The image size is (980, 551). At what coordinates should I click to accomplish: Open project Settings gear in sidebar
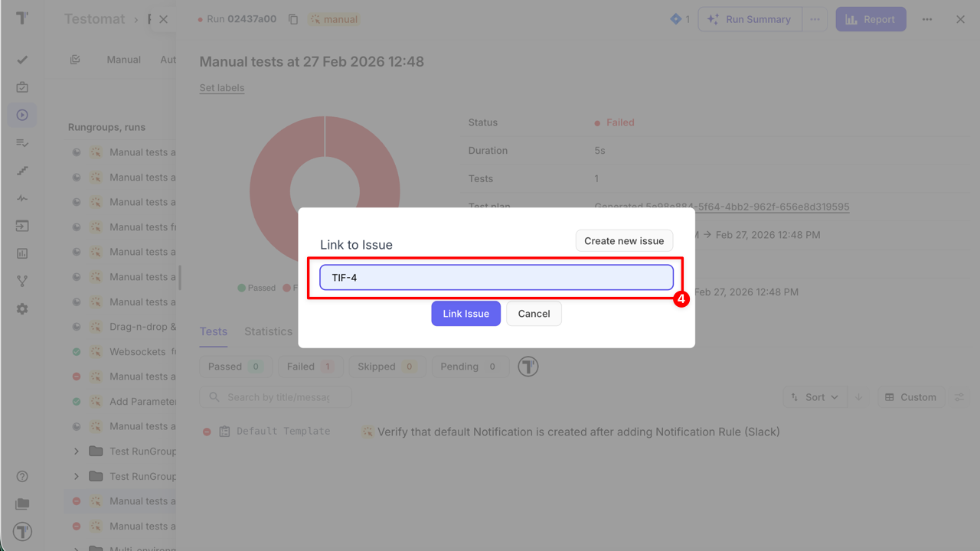click(21, 308)
